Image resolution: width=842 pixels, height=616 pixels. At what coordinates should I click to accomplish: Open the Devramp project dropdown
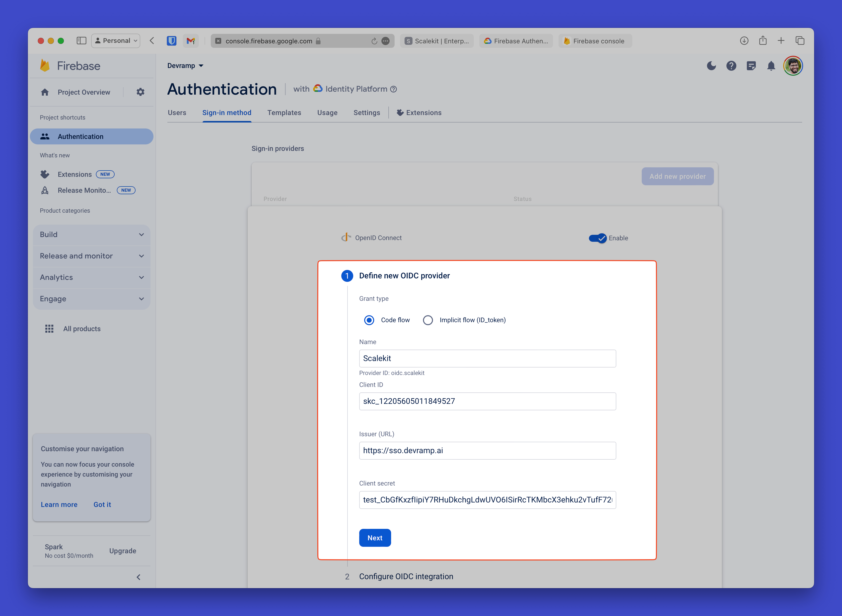coord(185,66)
